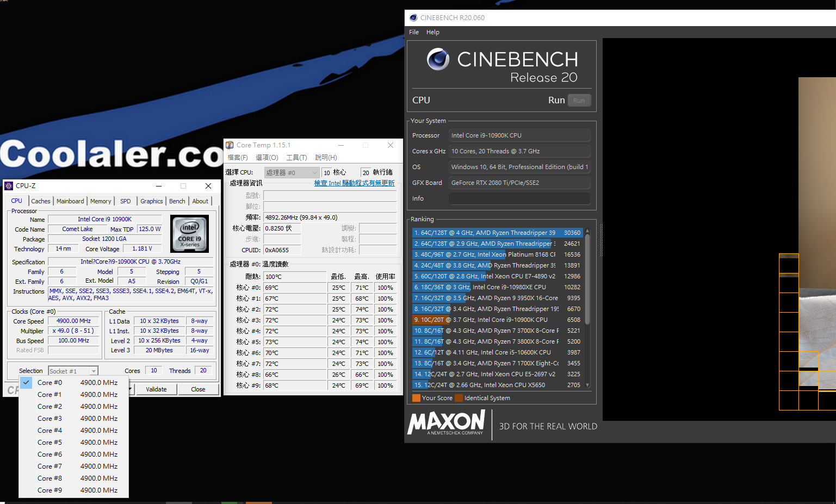Screen dimensions: 836x504
Task: Open the Socket #1 selection dropdown in CPU-Z
Action: [73, 371]
